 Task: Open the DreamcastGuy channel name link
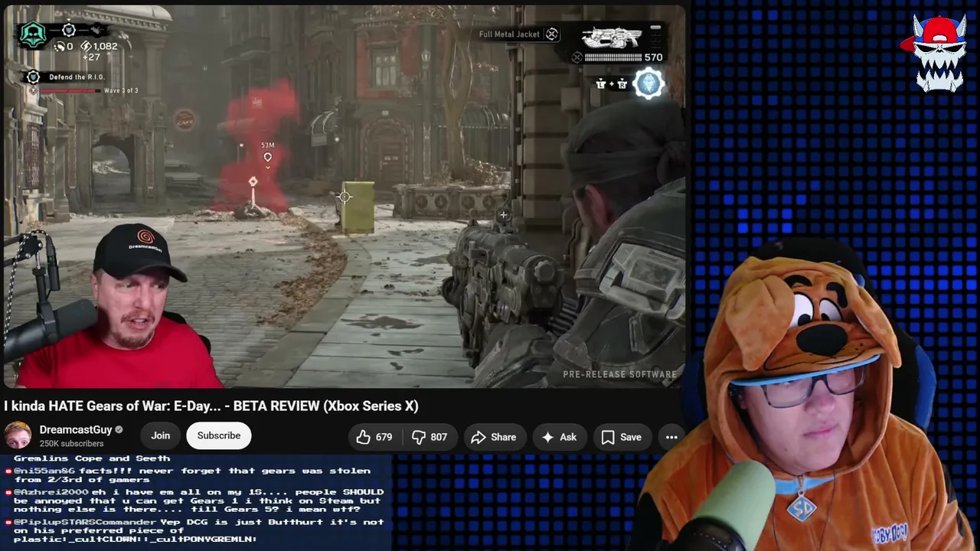tap(76, 430)
